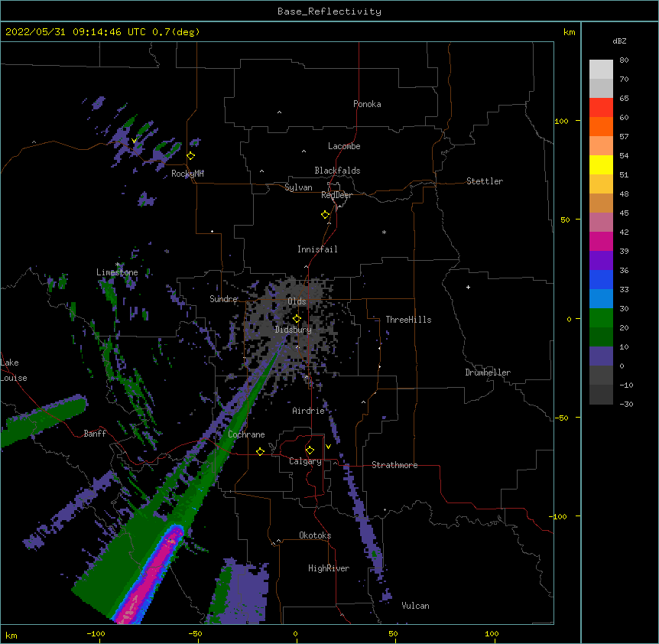Click the Vulcan label

click(415, 606)
